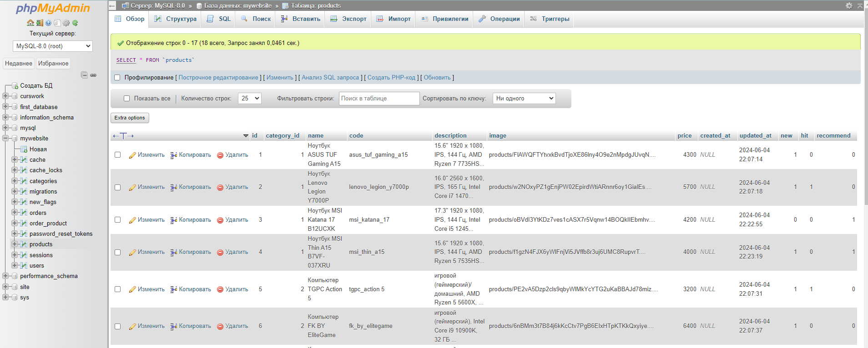Click the Обновить query link
Image resolution: width=868 pixels, height=348 pixels.
pyautogui.click(x=437, y=78)
